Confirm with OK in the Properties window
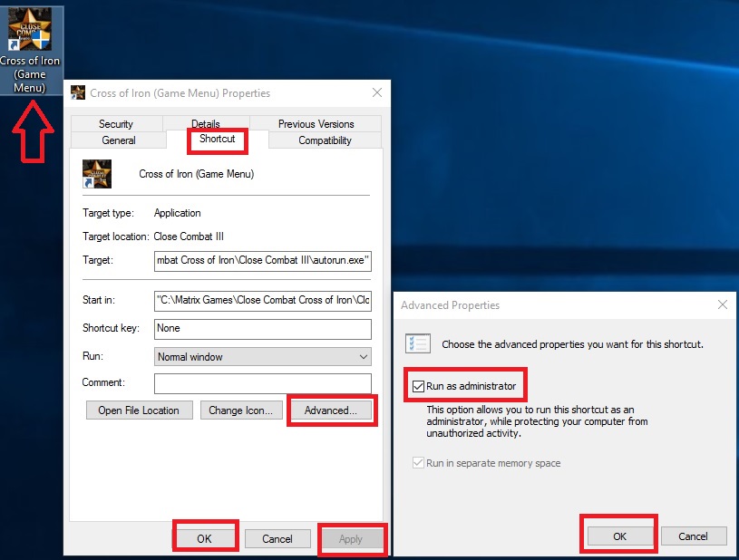The width and height of the screenshot is (739, 560). point(204,539)
